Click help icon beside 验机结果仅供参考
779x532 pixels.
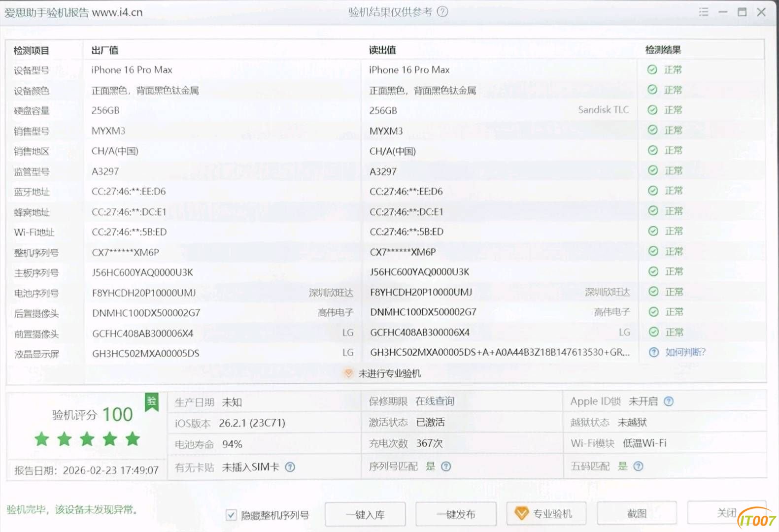click(x=442, y=12)
